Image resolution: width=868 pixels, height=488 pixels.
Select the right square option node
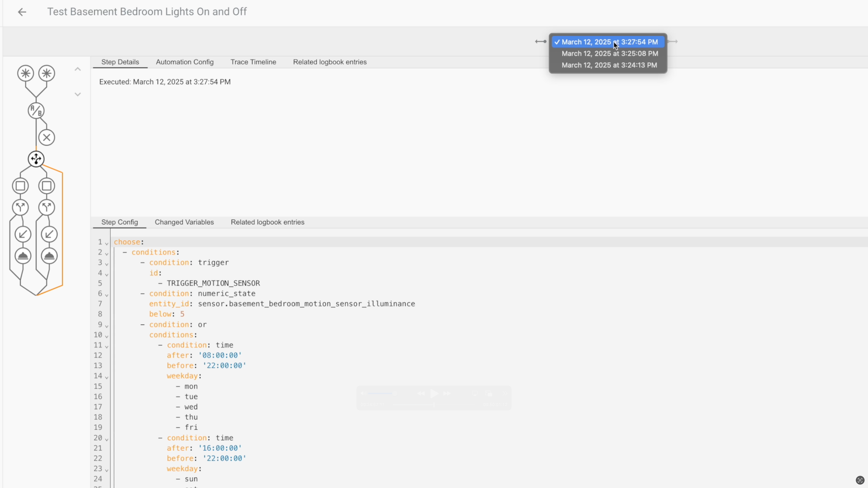coord(47,186)
